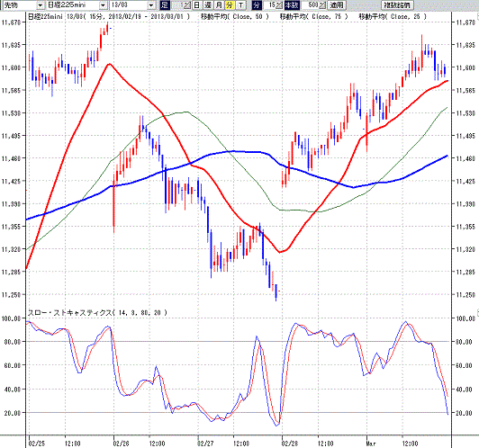Screen dimensions: 479x448
Task: Select the minute (分) chart interval
Action: (230, 4)
